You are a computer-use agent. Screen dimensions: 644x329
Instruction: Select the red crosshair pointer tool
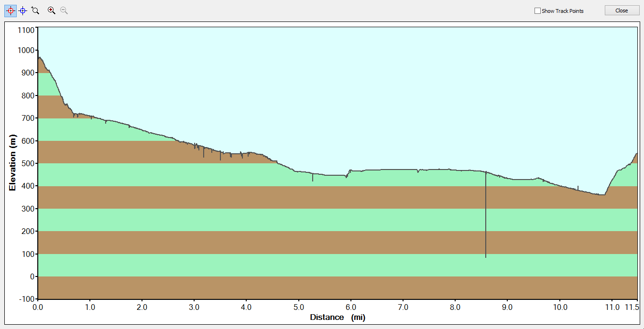coord(11,11)
